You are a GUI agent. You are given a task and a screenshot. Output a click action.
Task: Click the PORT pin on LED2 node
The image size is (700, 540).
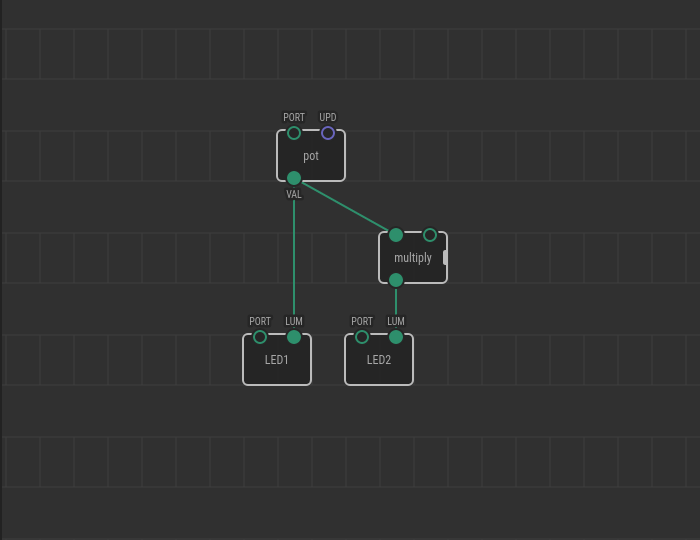pos(362,337)
